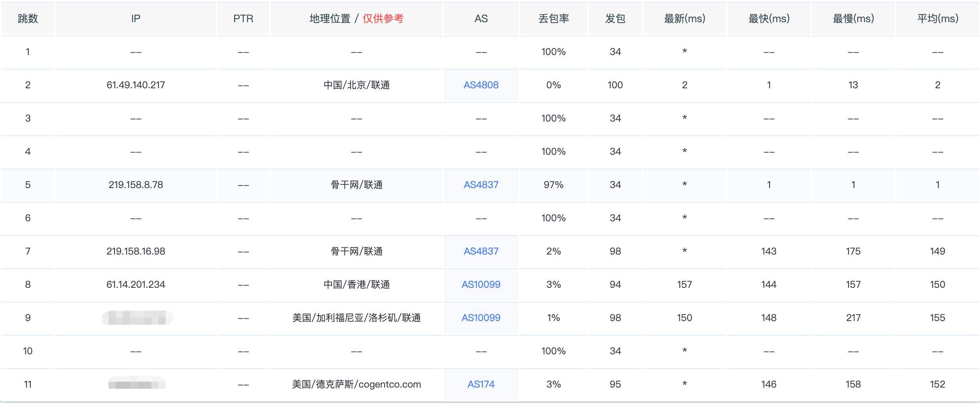Screen dimensions: 980x403
Task: Select IP address 61.49.140.217
Action: tap(135, 85)
